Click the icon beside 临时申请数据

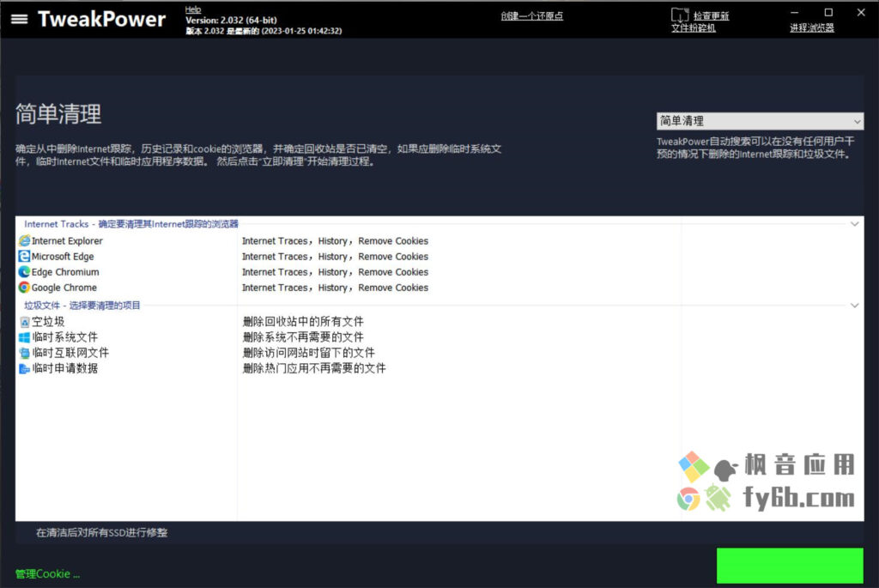[x=24, y=369]
